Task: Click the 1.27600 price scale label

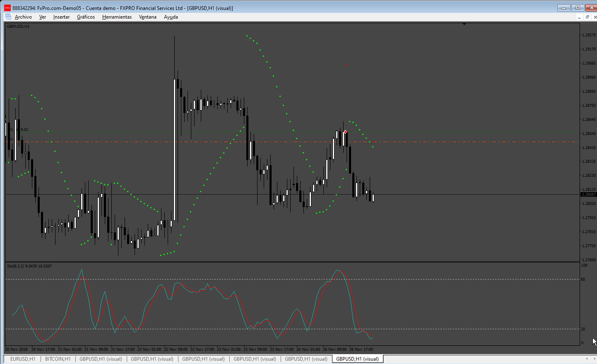Action: click(x=589, y=260)
